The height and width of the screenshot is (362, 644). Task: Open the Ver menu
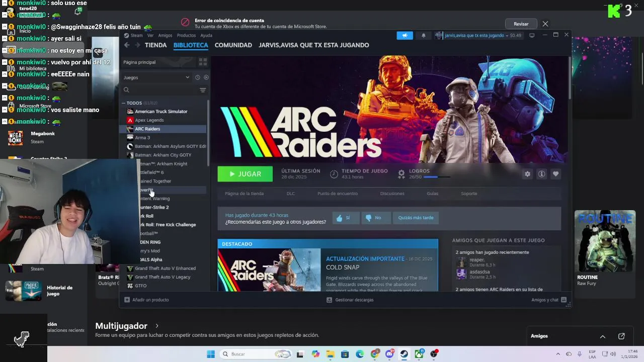click(150, 35)
